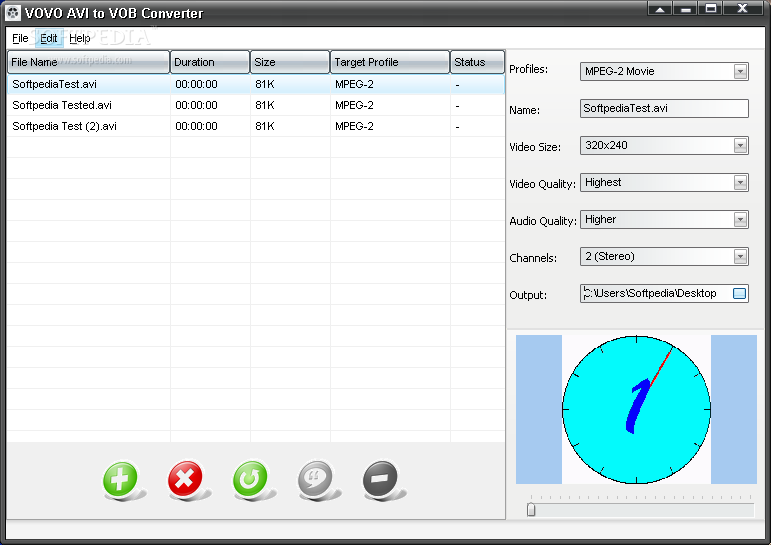Expand the Profiles dropdown
The image size is (771, 545).
740,72
